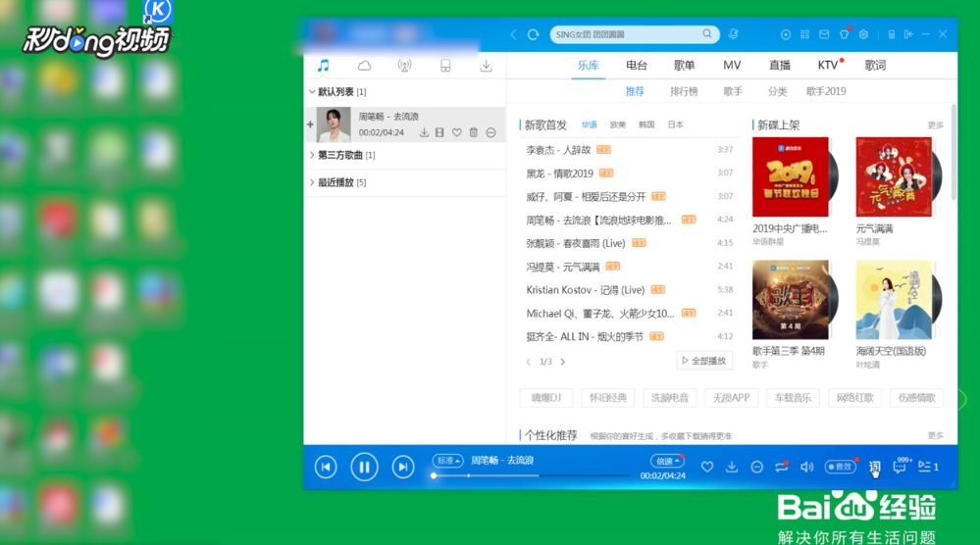
Task: Mute the volume speaker icon
Action: [x=807, y=467]
